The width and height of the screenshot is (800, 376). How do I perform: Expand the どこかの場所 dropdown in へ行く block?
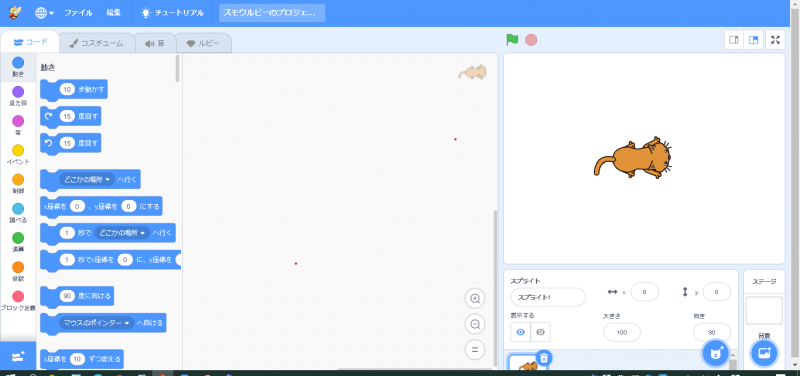coord(88,179)
